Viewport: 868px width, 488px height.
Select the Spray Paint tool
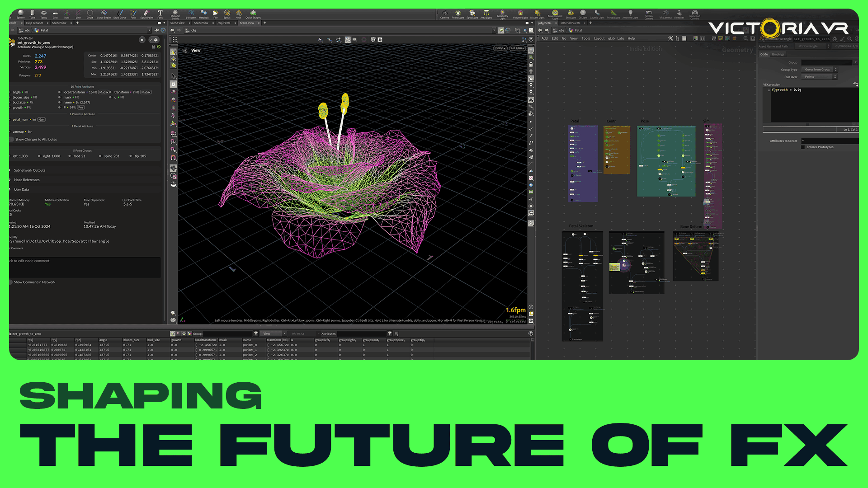146,14
